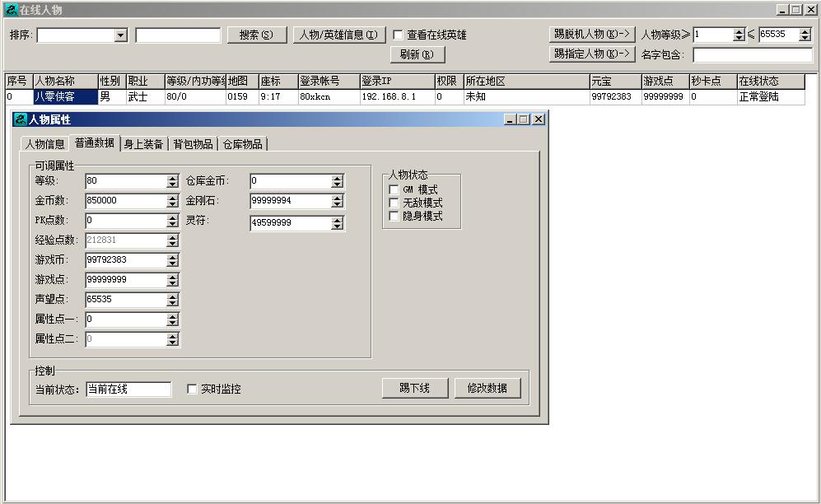The height and width of the screenshot is (504, 821).
Task: Toggle 查看在线英雄 checkbox
Action: coord(399,35)
